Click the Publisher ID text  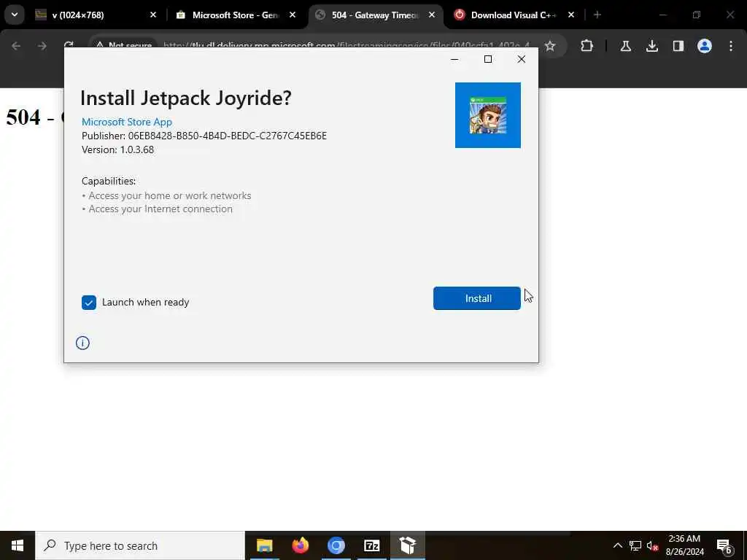pyautogui.click(x=204, y=136)
